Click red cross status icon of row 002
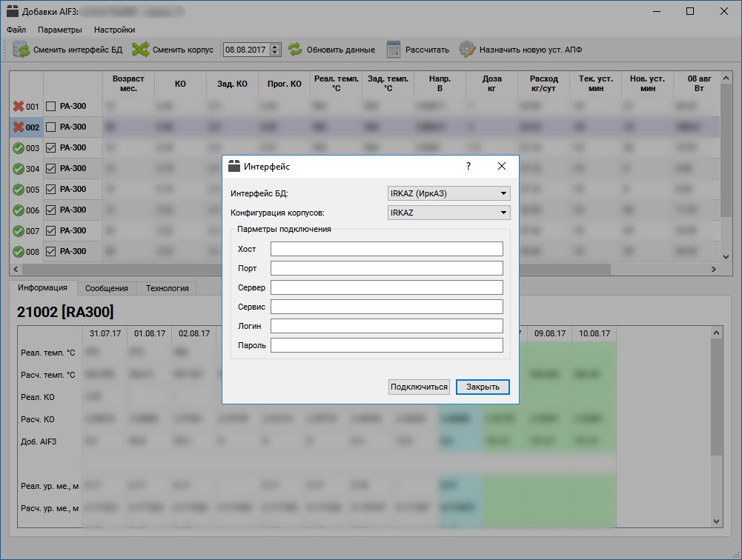This screenshot has width=742, height=560. point(19,127)
